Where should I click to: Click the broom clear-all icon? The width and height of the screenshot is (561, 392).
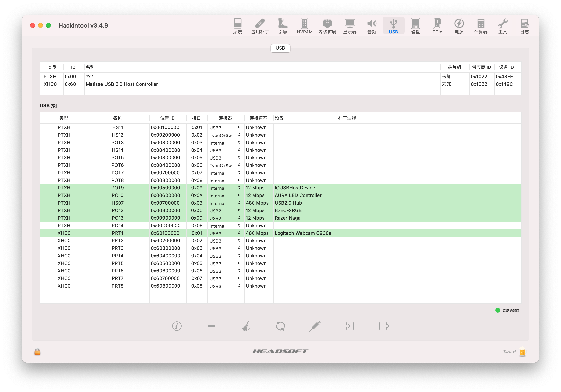[246, 326]
